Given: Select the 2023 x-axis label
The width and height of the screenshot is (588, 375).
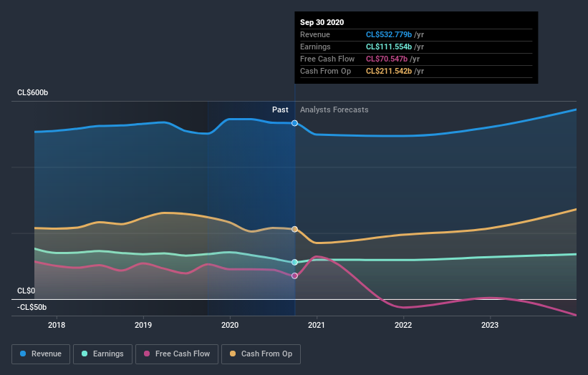Looking at the screenshot, I should pyautogui.click(x=490, y=325).
